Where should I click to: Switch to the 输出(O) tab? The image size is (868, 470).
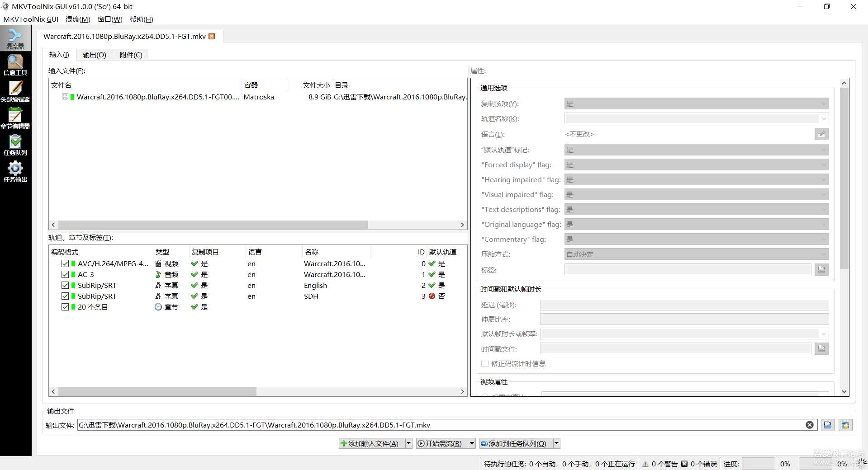click(x=94, y=55)
